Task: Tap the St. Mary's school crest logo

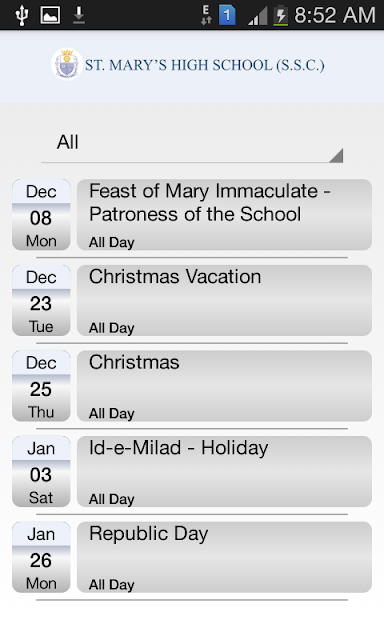Action: point(67,64)
